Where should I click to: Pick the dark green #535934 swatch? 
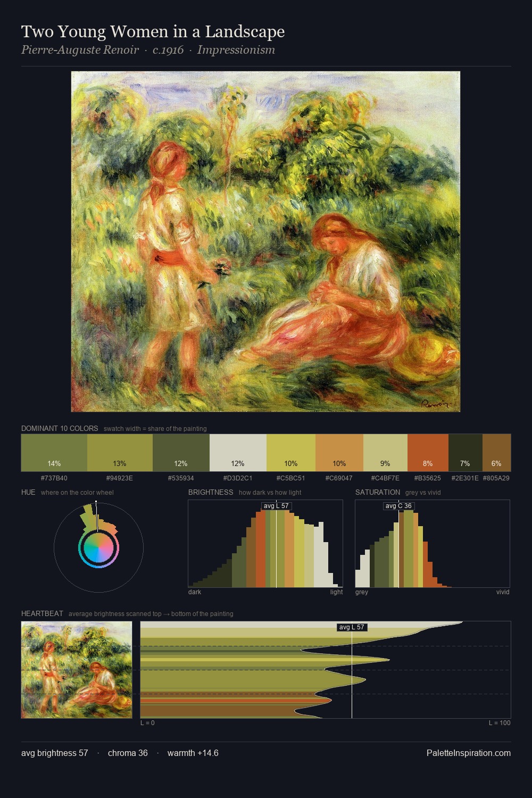click(181, 453)
